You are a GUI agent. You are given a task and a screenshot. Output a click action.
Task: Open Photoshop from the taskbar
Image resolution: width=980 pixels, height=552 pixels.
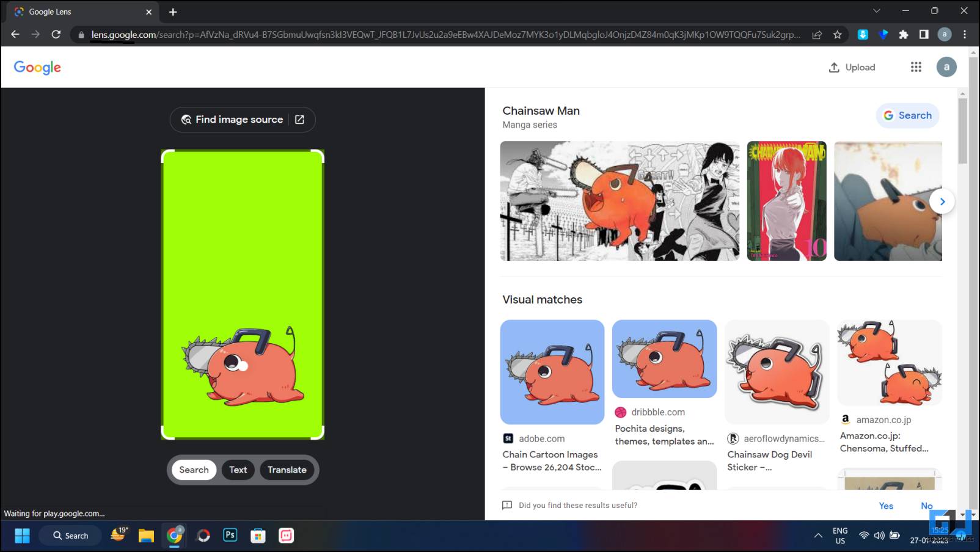[230, 536]
